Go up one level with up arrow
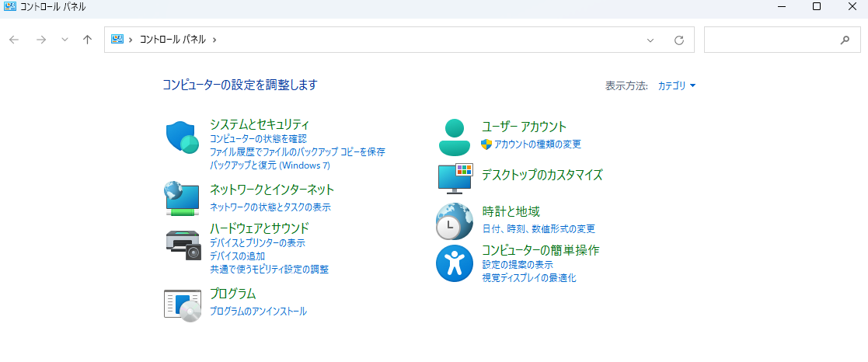868x362 pixels. (87, 40)
